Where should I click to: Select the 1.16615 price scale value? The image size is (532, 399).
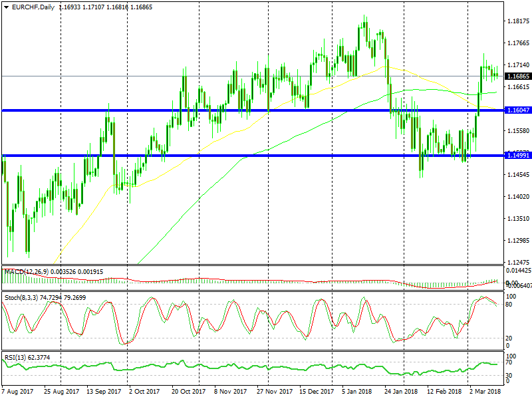pos(518,87)
